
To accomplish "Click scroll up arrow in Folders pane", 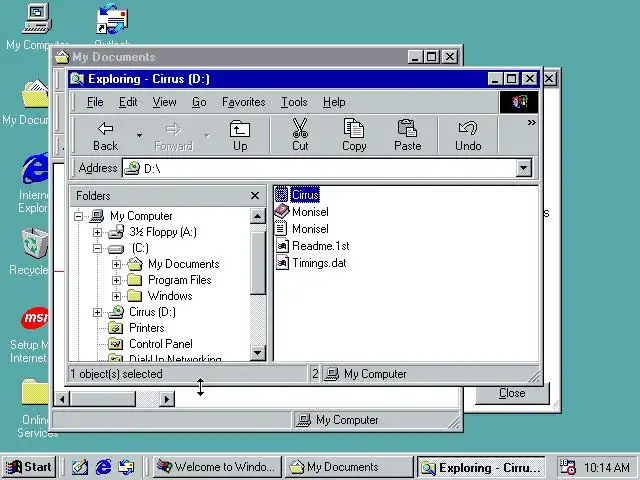I will [258, 216].
